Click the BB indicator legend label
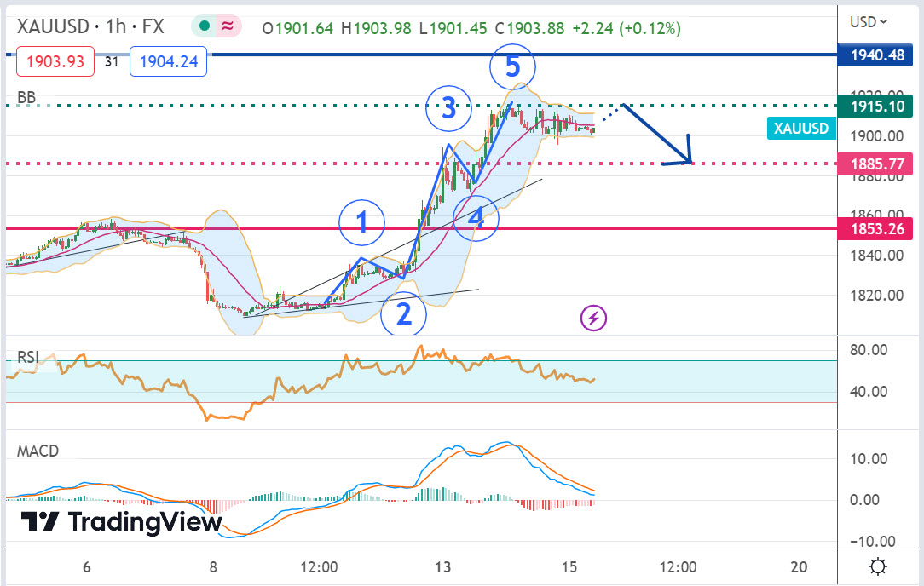 tap(26, 99)
